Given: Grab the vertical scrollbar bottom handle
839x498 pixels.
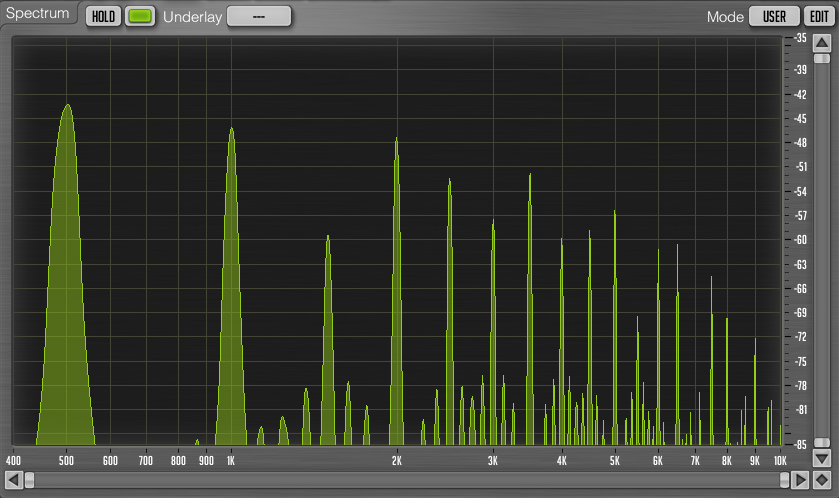Looking at the screenshot, I should (821, 442).
